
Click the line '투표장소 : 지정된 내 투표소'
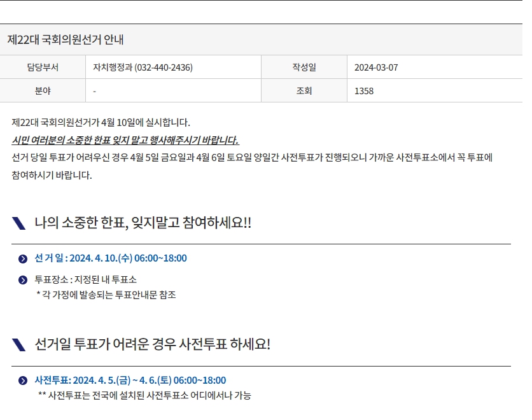point(85,279)
